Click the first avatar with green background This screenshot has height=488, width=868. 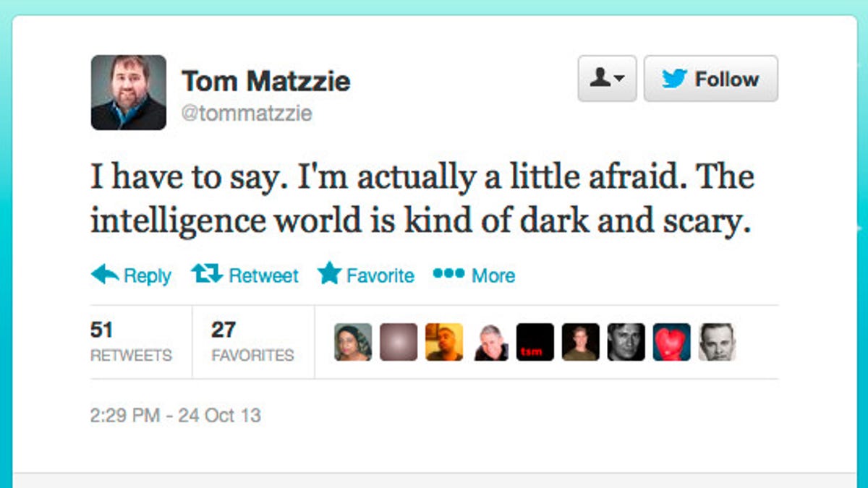click(353, 342)
